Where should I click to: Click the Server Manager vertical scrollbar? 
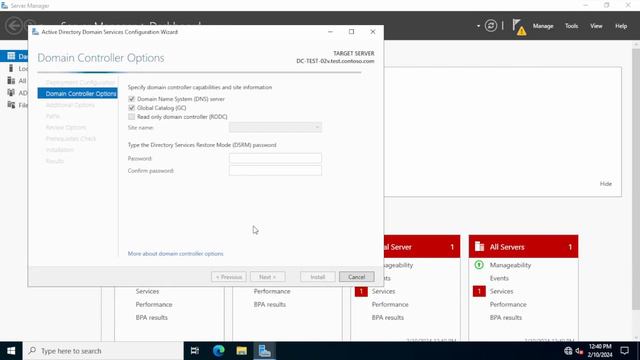pos(636,180)
